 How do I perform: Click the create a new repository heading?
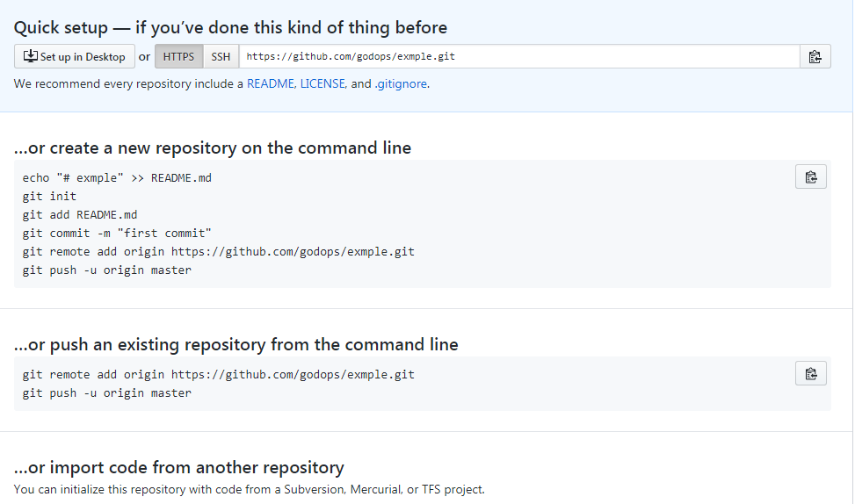(x=213, y=148)
